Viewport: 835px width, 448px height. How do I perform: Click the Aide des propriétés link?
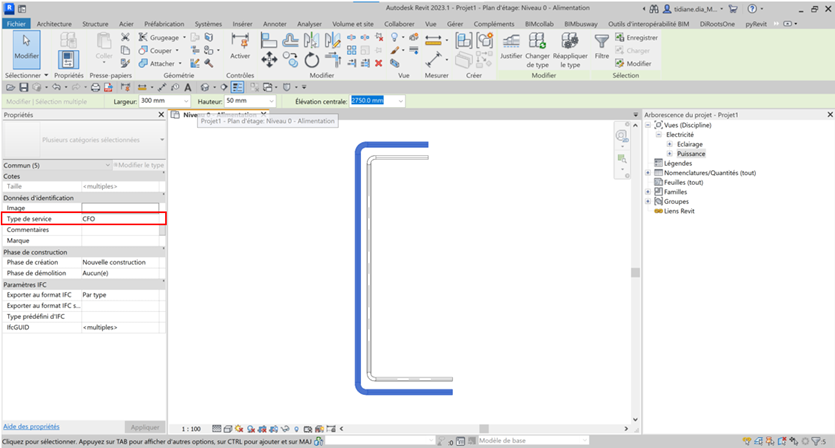tap(31, 426)
